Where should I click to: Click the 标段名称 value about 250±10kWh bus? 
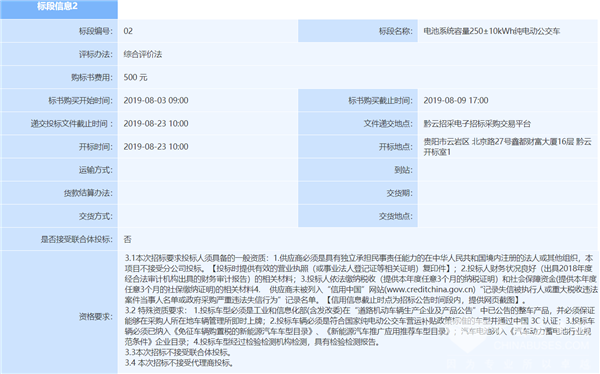(492, 31)
